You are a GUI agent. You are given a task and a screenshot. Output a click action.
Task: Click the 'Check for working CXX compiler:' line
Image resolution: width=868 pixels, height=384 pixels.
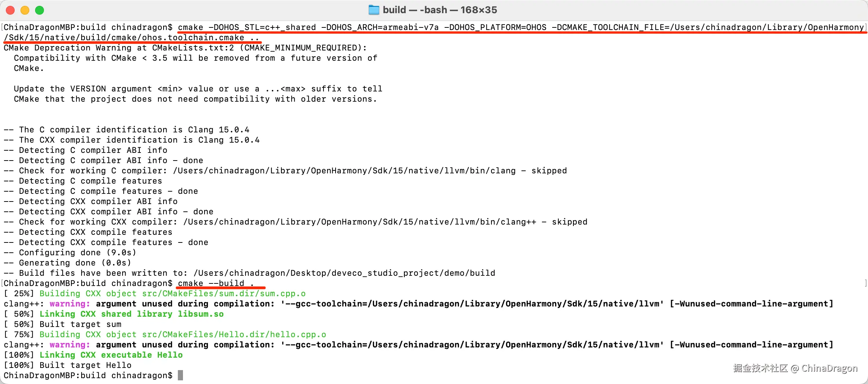(x=296, y=222)
